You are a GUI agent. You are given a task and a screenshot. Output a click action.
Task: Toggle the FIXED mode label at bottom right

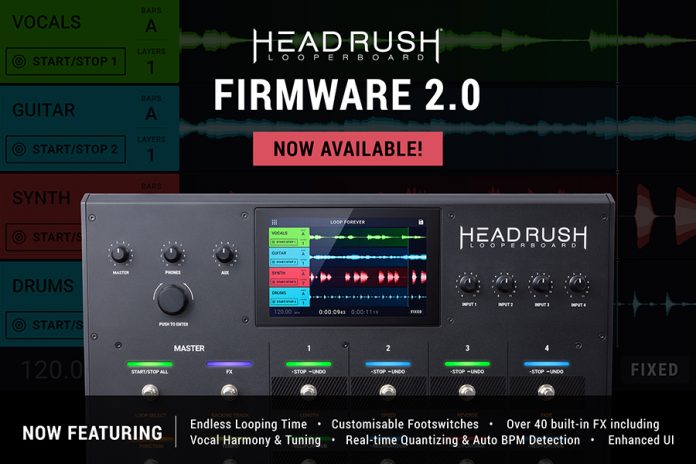point(654,370)
